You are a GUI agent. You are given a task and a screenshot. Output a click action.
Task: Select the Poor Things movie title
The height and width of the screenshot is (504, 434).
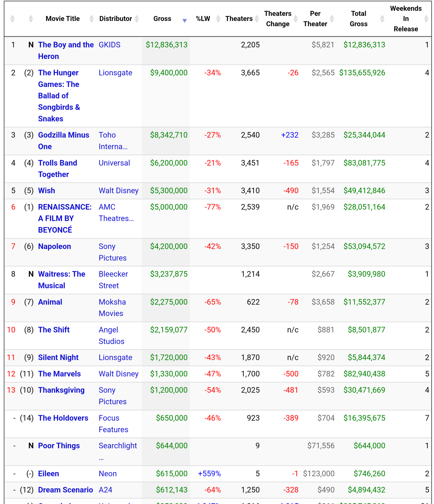tap(59, 446)
